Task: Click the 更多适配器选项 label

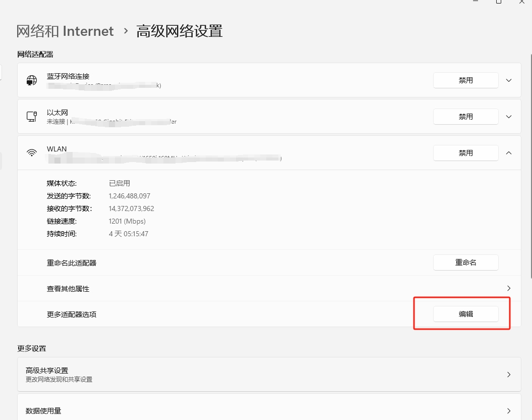Action: coord(72,314)
